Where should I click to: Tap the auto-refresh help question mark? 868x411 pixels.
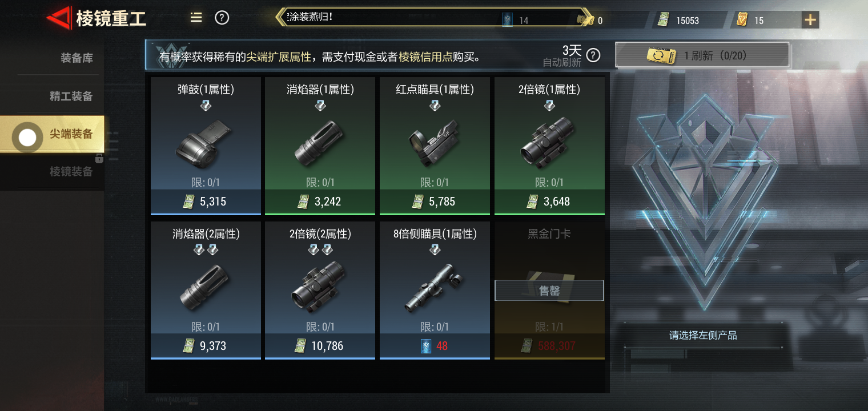(594, 55)
